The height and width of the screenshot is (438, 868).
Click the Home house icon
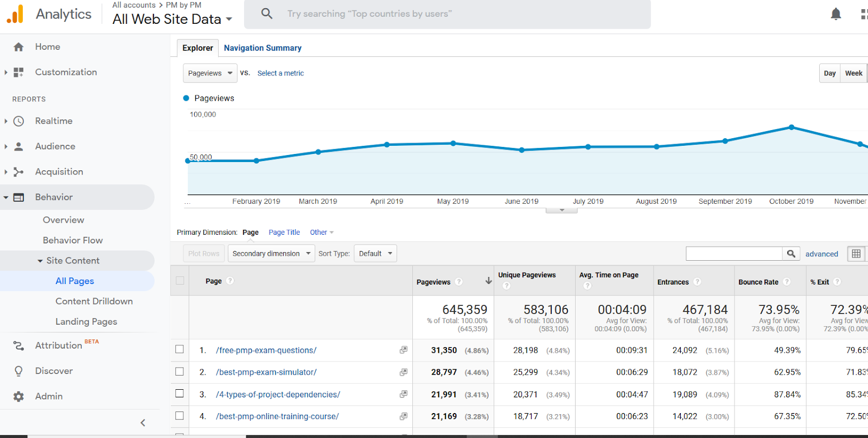(18, 47)
